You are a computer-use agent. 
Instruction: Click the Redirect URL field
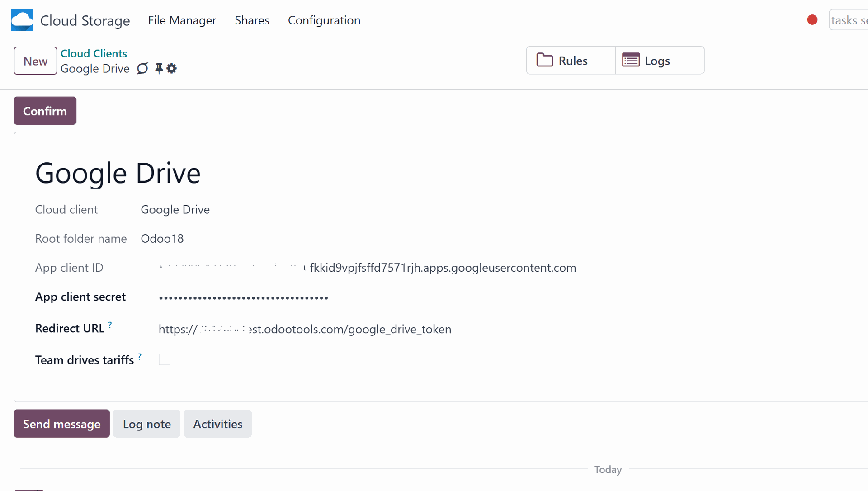coord(305,329)
